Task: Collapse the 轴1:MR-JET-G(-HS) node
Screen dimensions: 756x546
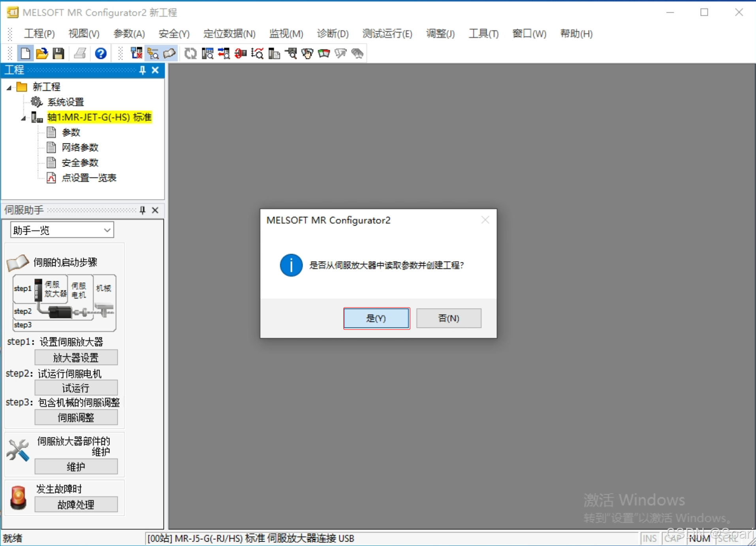Action: click(x=23, y=118)
